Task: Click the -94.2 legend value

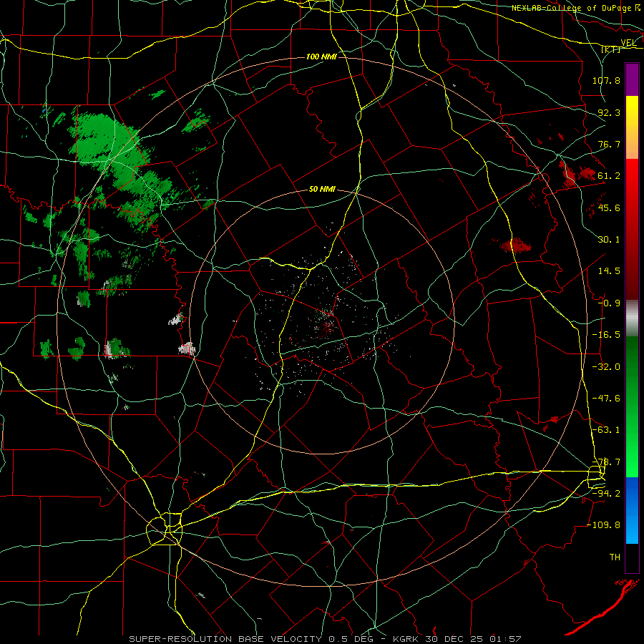Action: point(606,494)
